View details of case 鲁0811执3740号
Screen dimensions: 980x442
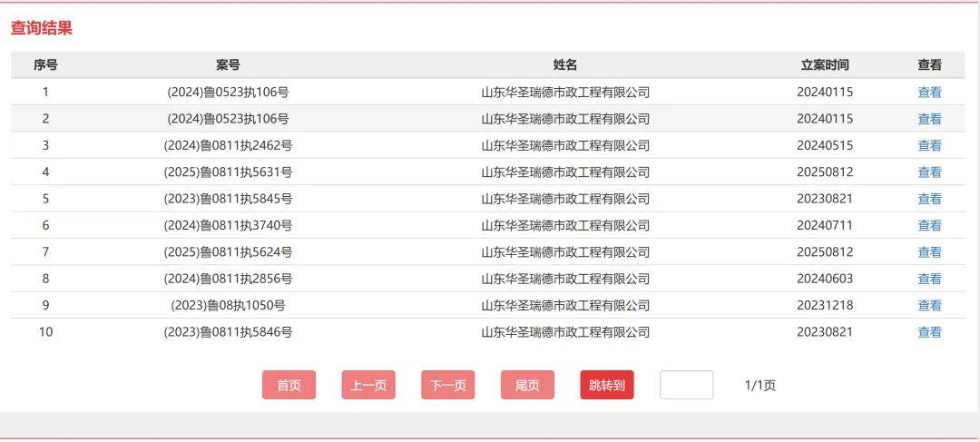point(929,225)
